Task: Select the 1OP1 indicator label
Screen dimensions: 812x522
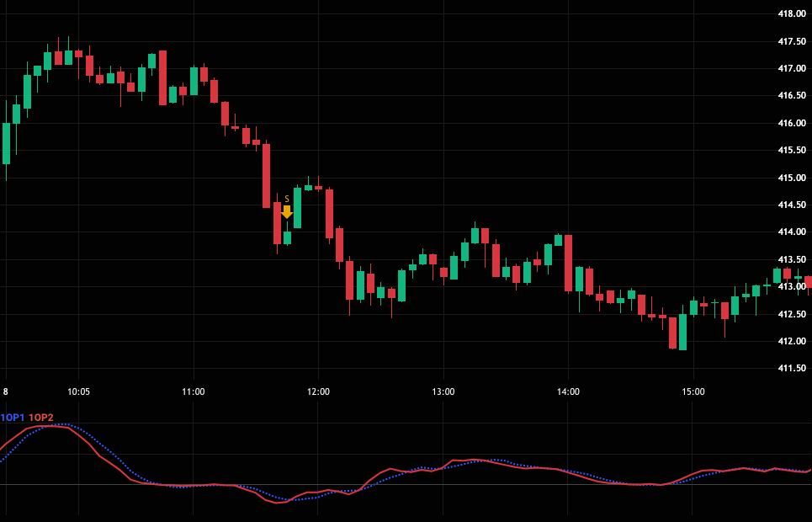Action: (x=13, y=418)
